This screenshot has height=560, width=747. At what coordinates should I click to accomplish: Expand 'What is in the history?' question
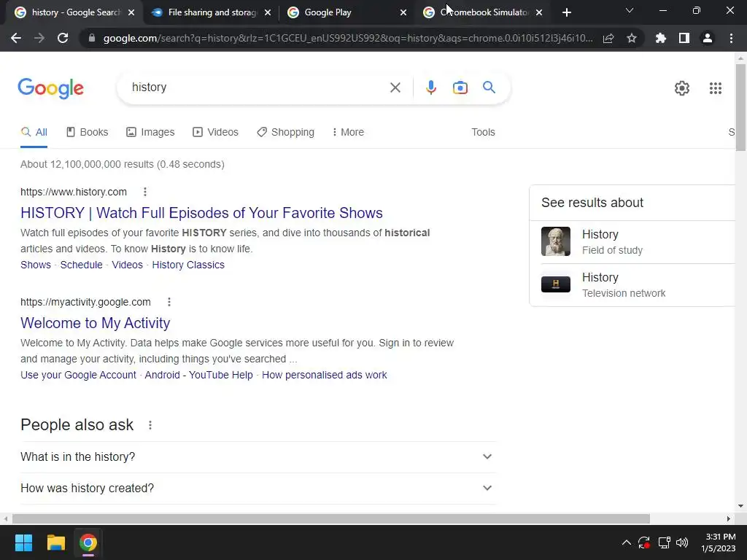click(x=258, y=456)
